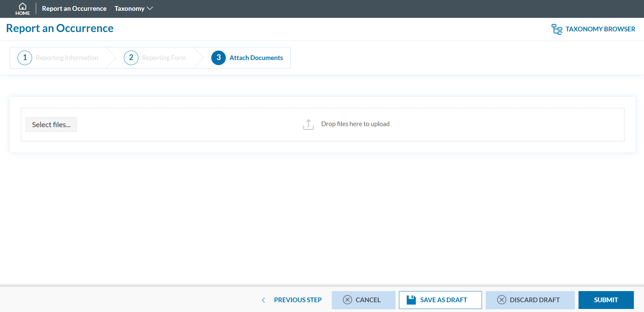644x312 pixels.
Task: Click the Taxonomy Browser tree icon
Action: [557, 29]
